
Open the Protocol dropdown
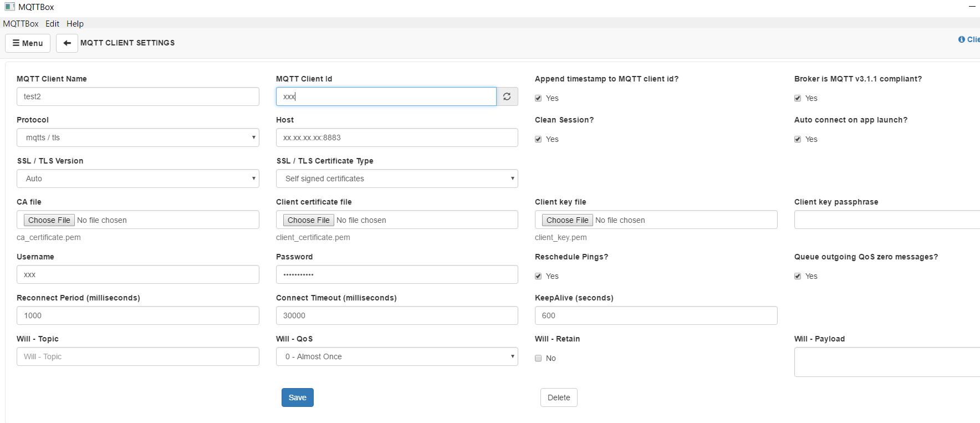[x=138, y=137]
